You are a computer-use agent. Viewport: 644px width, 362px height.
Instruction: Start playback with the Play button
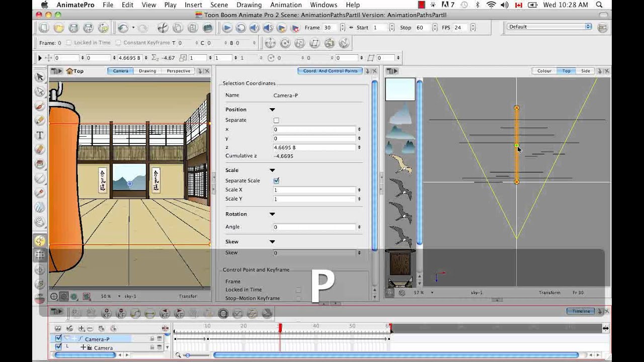pos(227,28)
